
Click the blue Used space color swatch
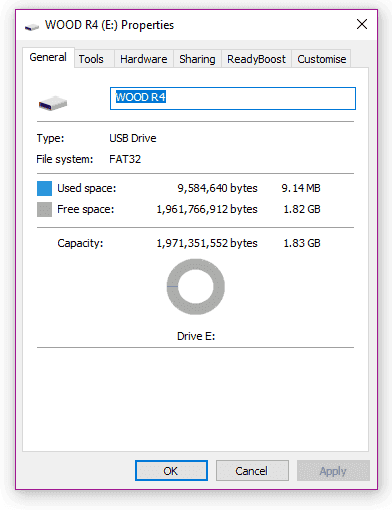pyautogui.click(x=44, y=188)
